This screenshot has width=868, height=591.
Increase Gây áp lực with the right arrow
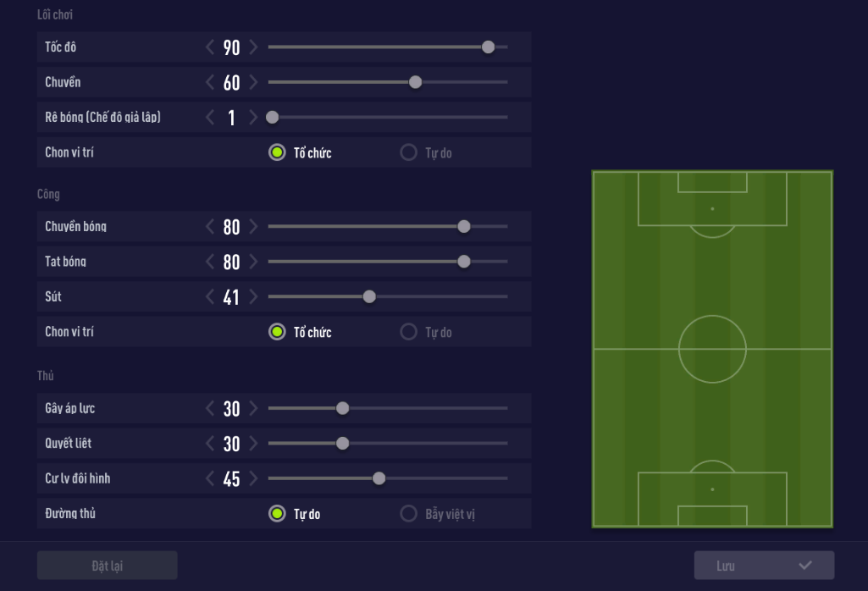253,408
